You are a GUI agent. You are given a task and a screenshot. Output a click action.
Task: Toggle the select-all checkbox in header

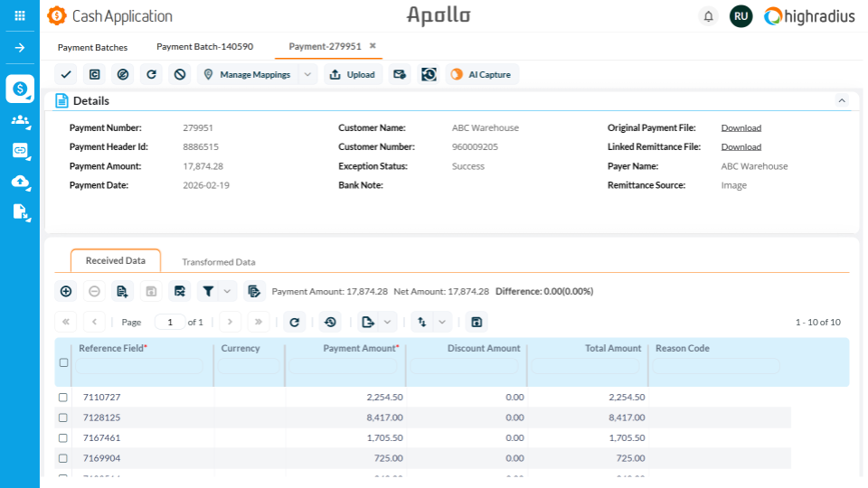pyautogui.click(x=63, y=362)
